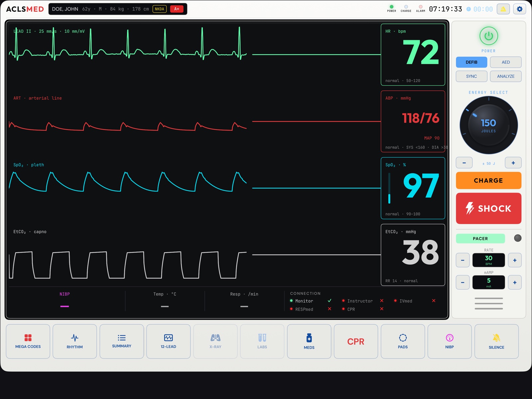This screenshot has width=532, height=399.
Task: Increase pacer rate
Action: pos(515,260)
